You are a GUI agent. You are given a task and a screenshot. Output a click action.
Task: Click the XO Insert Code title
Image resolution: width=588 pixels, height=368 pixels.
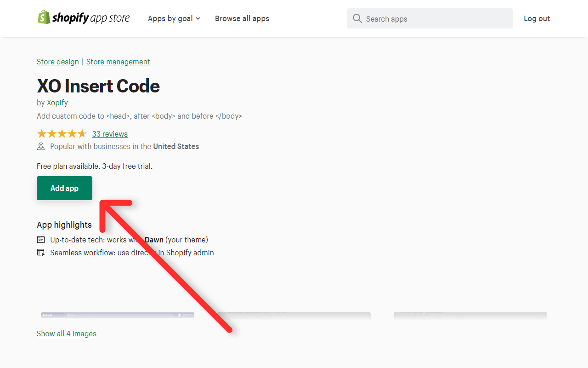tap(98, 86)
